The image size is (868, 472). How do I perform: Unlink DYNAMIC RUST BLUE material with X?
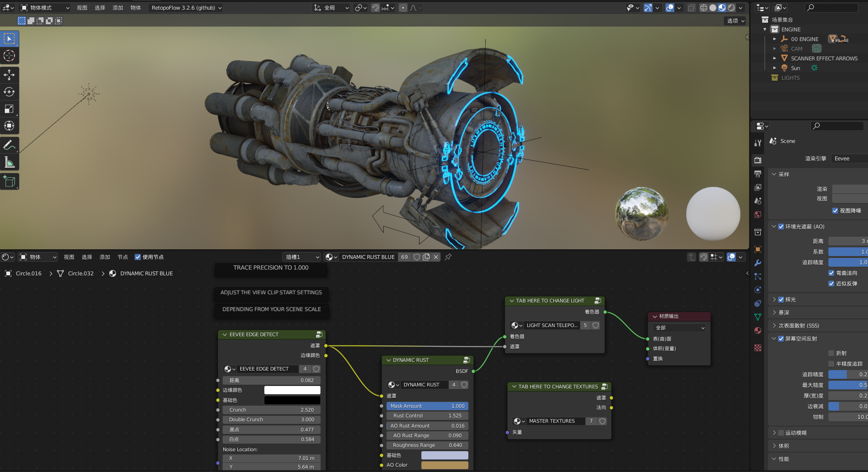click(436, 257)
